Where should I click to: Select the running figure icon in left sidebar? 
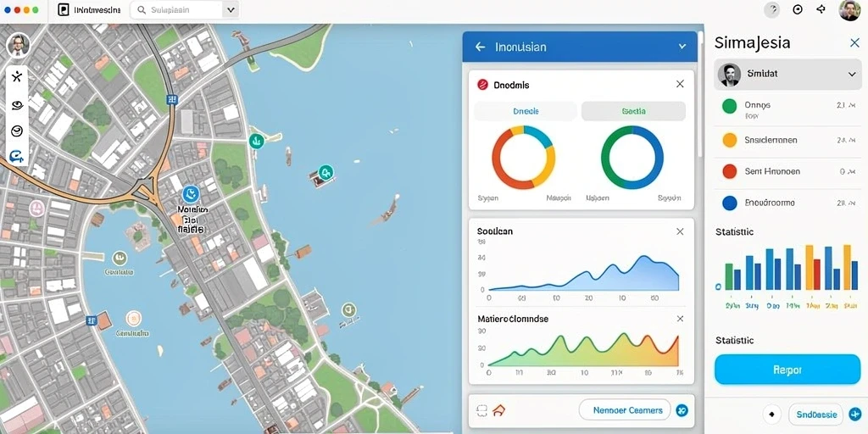[17, 77]
